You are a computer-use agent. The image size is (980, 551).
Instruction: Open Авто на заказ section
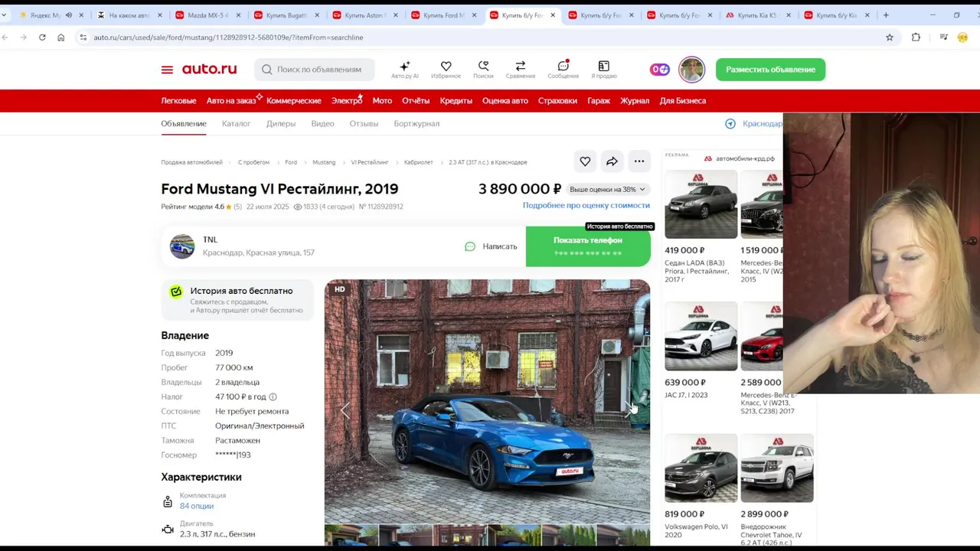click(231, 101)
